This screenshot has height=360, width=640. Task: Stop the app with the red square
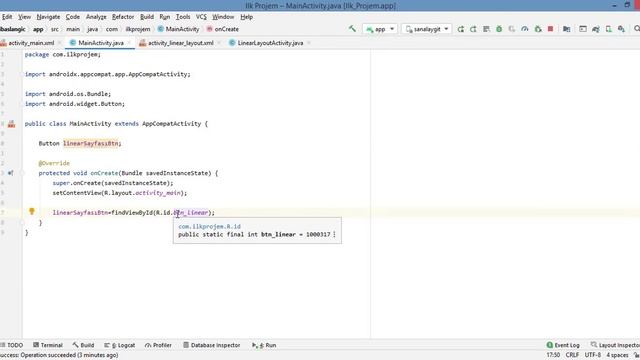[x=550, y=29]
